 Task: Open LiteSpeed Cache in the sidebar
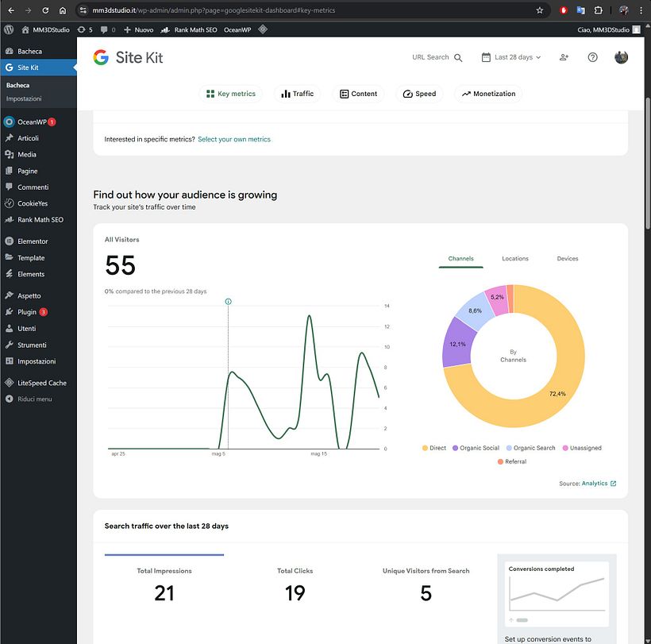click(x=38, y=383)
